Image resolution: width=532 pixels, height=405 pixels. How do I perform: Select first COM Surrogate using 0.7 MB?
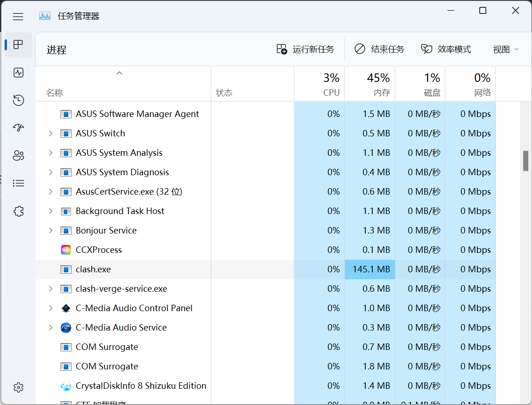click(x=107, y=347)
